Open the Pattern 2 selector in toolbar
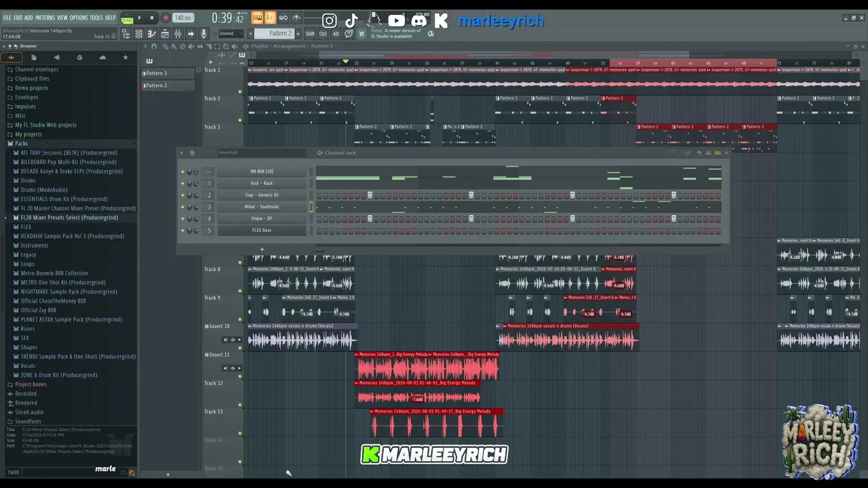868x488 pixels. 274,34
